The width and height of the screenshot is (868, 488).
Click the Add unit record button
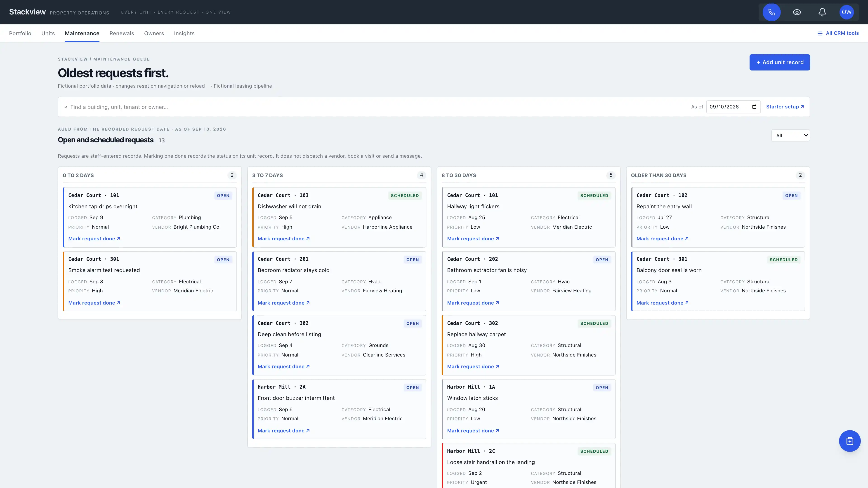click(x=779, y=62)
